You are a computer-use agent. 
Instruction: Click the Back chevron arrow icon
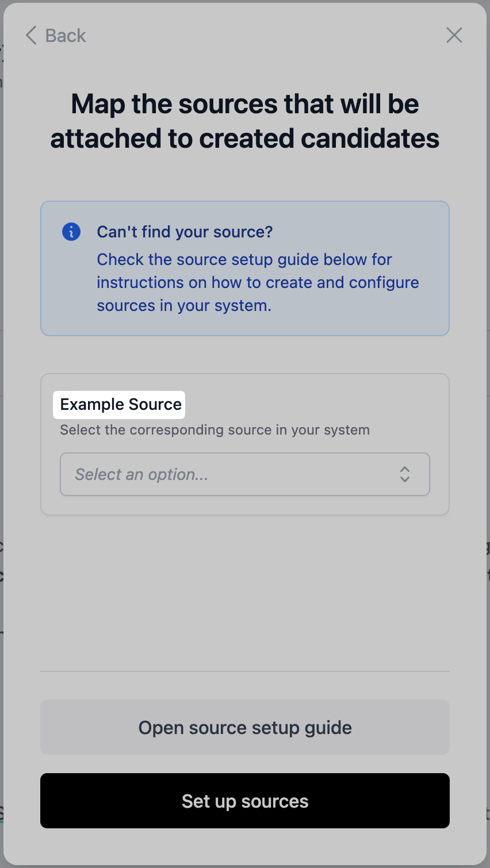(x=31, y=35)
